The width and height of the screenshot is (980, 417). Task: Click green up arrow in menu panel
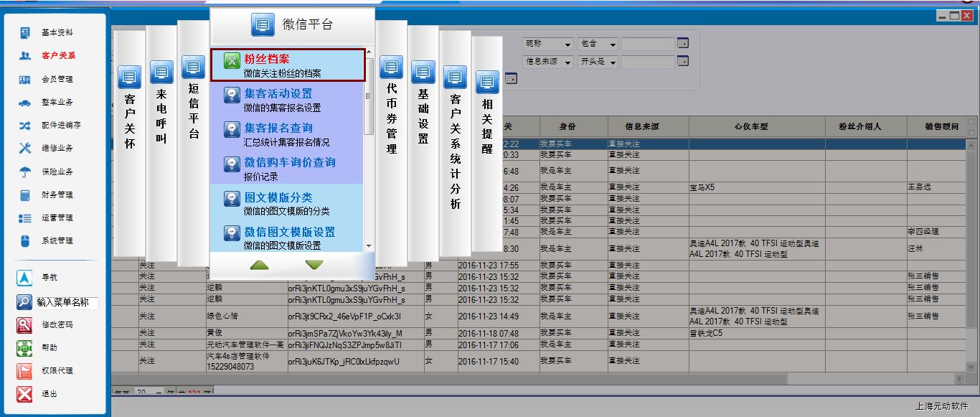click(x=260, y=265)
